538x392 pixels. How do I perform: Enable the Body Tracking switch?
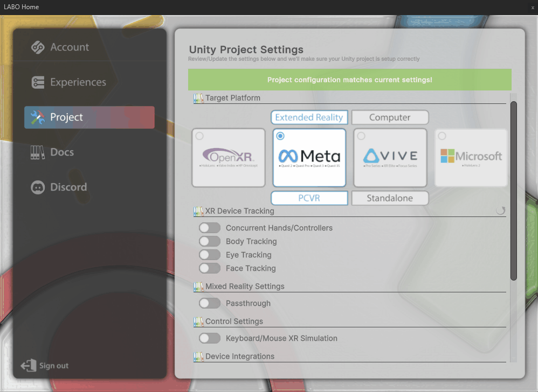(210, 241)
